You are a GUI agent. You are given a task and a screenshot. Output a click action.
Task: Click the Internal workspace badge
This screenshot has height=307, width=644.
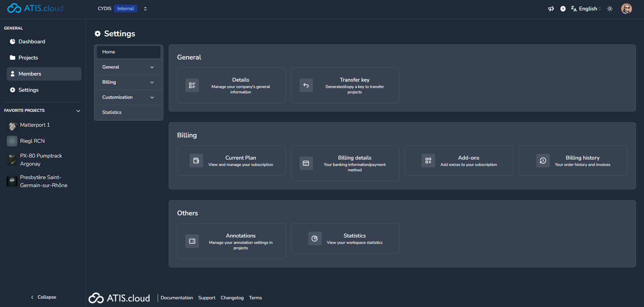click(125, 8)
